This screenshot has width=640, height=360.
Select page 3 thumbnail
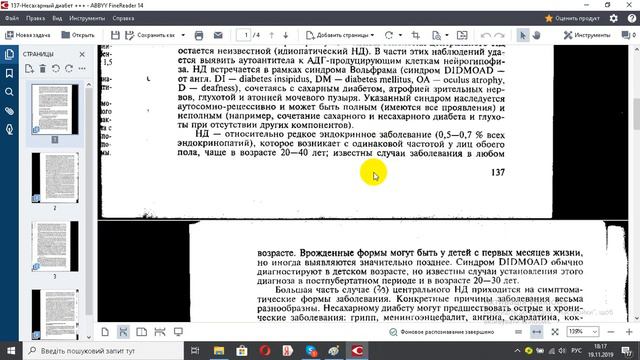(x=55, y=247)
